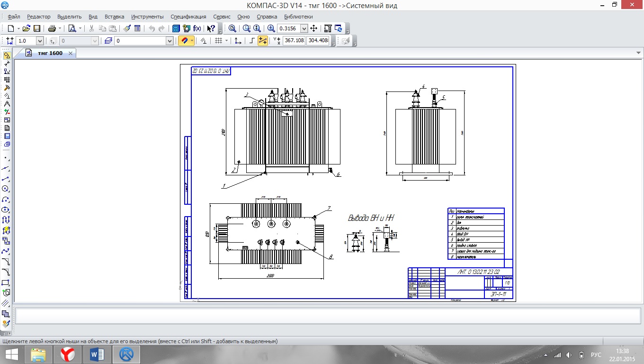
Task: Open the Инструменты menu
Action: tap(147, 17)
